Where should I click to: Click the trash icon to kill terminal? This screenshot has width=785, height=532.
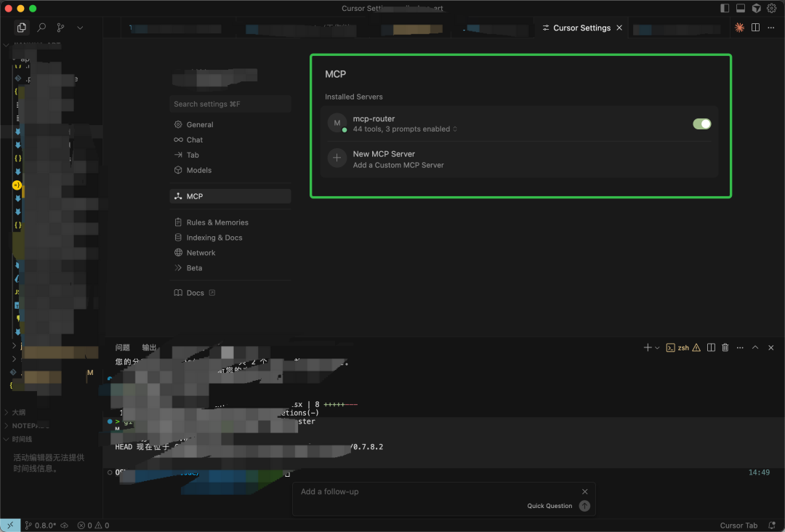click(725, 348)
